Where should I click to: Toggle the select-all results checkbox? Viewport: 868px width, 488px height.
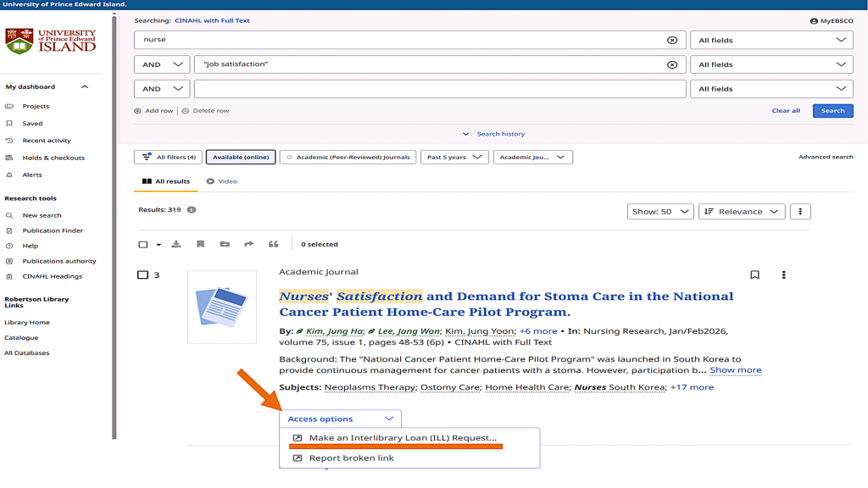(142, 244)
